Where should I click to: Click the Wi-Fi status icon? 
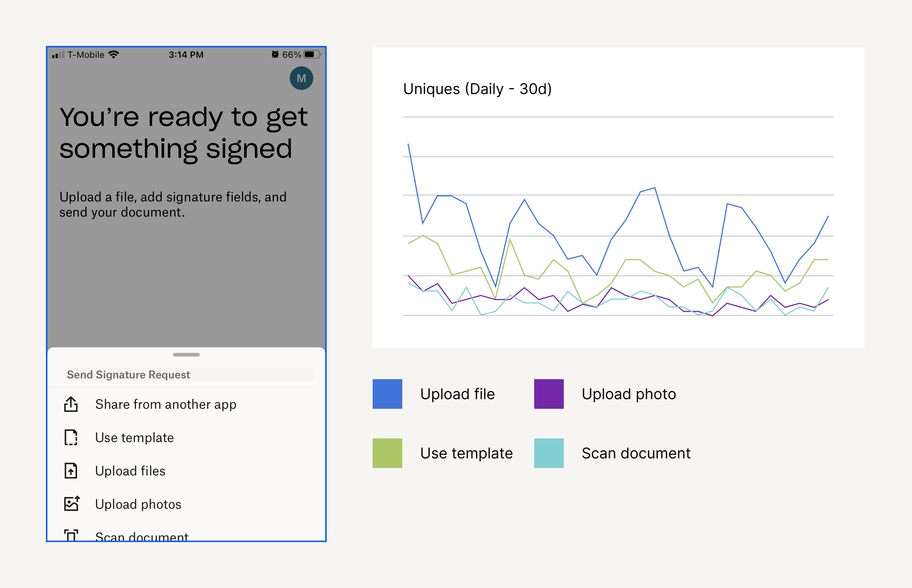point(113,54)
